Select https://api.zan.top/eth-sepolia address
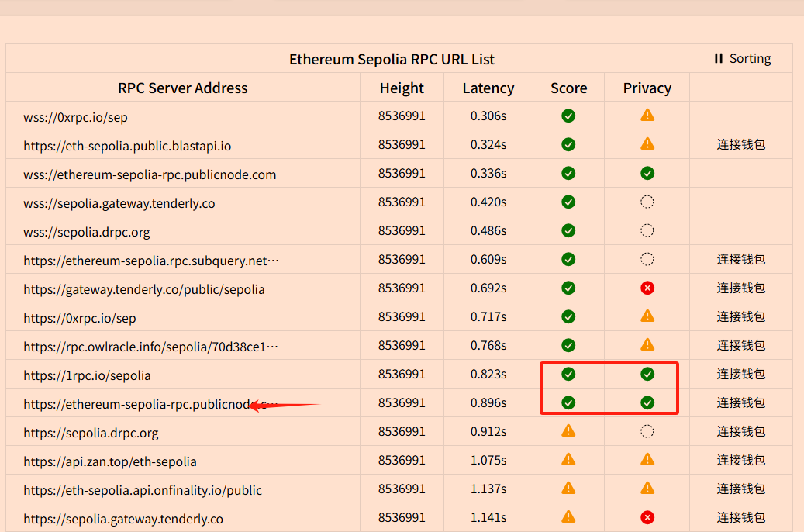 click(x=110, y=461)
